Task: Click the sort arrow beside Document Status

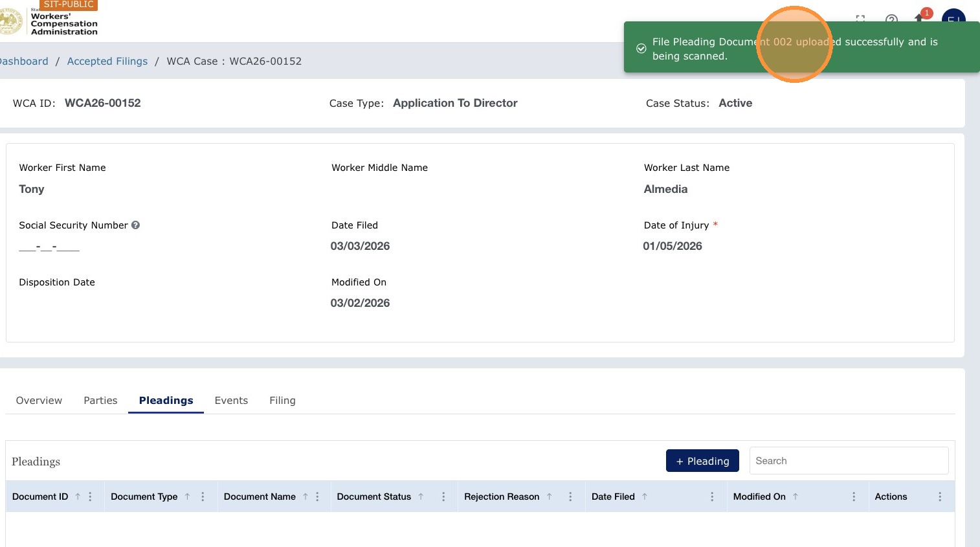Action: 421,497
